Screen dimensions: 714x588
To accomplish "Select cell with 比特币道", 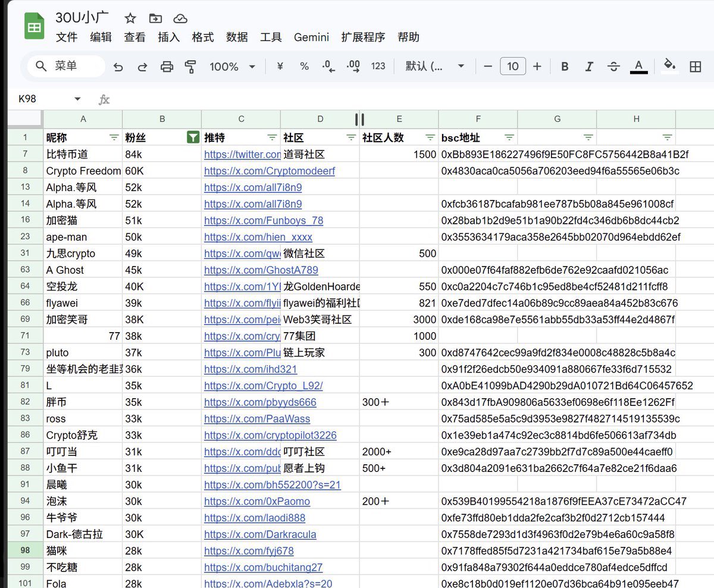I will click(83, 154).
